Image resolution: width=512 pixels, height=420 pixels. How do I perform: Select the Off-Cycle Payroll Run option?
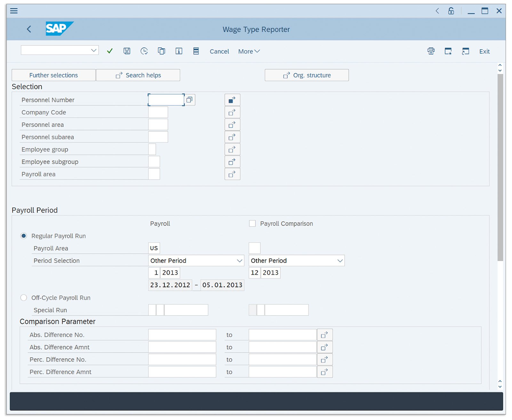coord(24,297)
